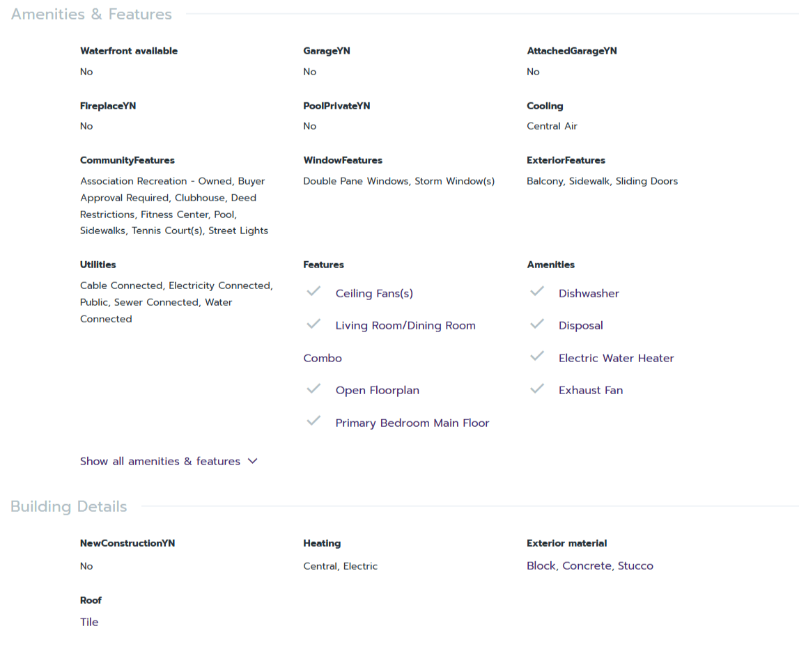Expand Show all amenities & features chevron

253,461
